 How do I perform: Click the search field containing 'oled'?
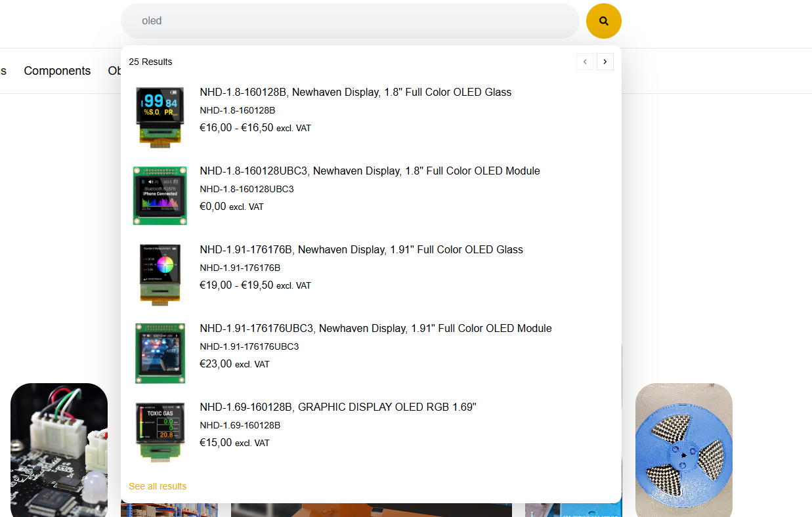[x=349, y=21]
